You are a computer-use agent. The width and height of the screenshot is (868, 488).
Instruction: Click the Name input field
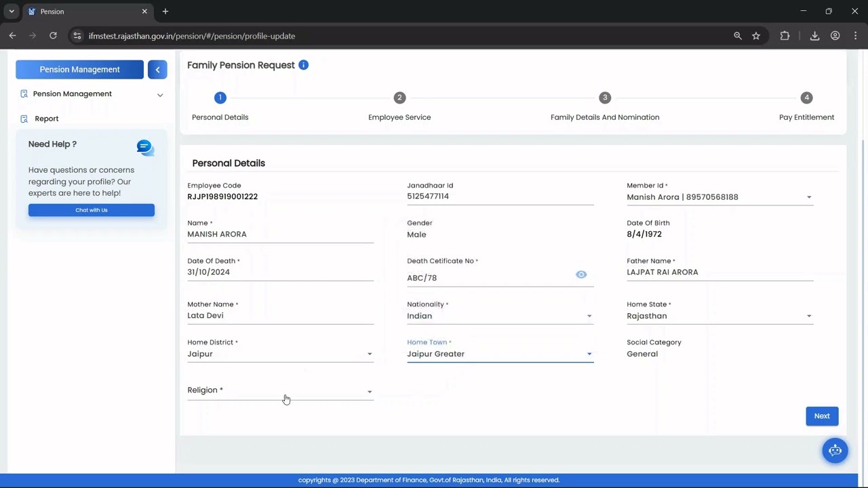click(x=280, y=235)
